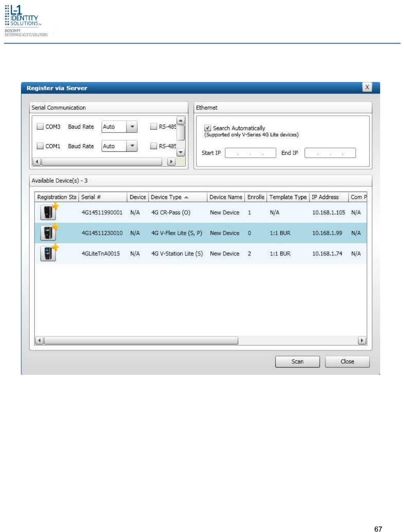Click 1:1 BUR for V-Station Lite row
This screenshot has height=532, width=404.
pos(280,254)
